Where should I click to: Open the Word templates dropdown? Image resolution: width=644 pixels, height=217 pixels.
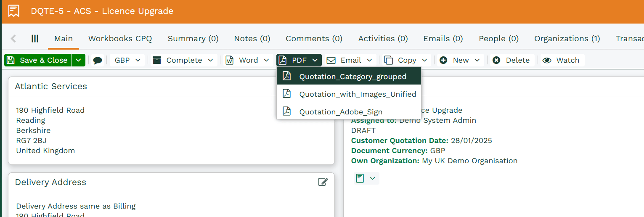(247, 60)
